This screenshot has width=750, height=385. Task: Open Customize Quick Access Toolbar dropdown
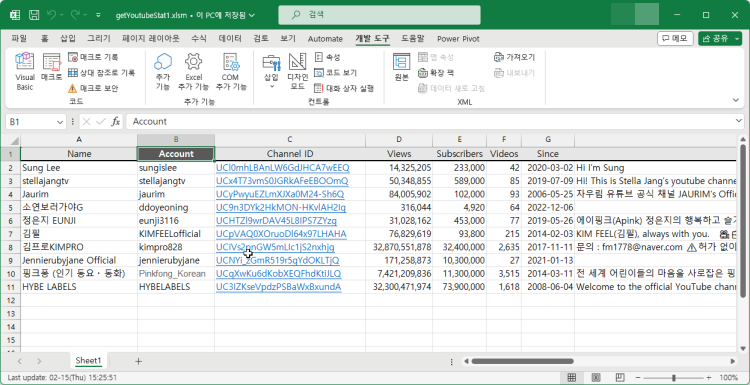click(x=99, y=15)
